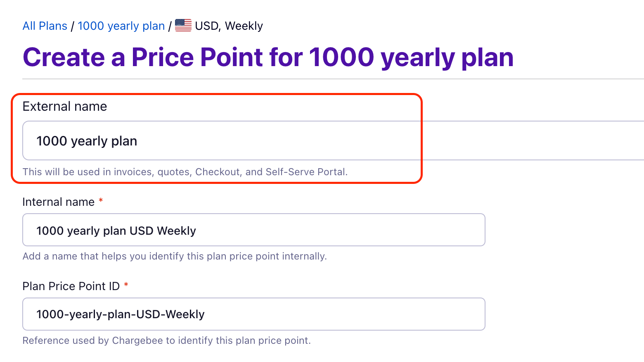This screenshot has width=644, height=362.
Task: Click the slash after All Plans
Action: [x=73, y=26]
